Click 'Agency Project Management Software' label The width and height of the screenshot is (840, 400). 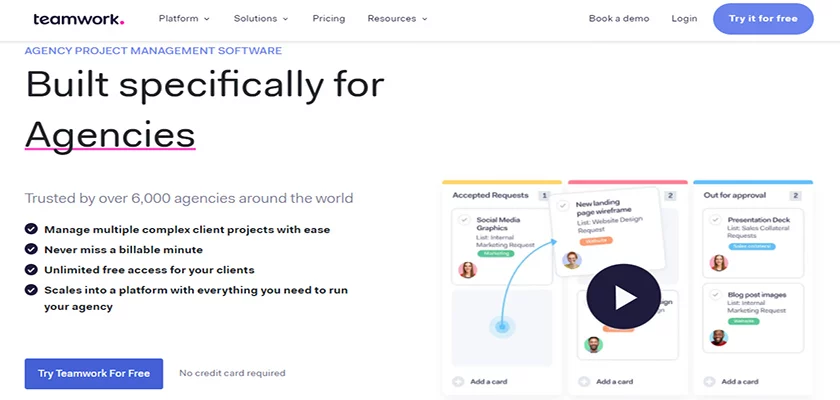pyautogui.click(x=153, y=51)
